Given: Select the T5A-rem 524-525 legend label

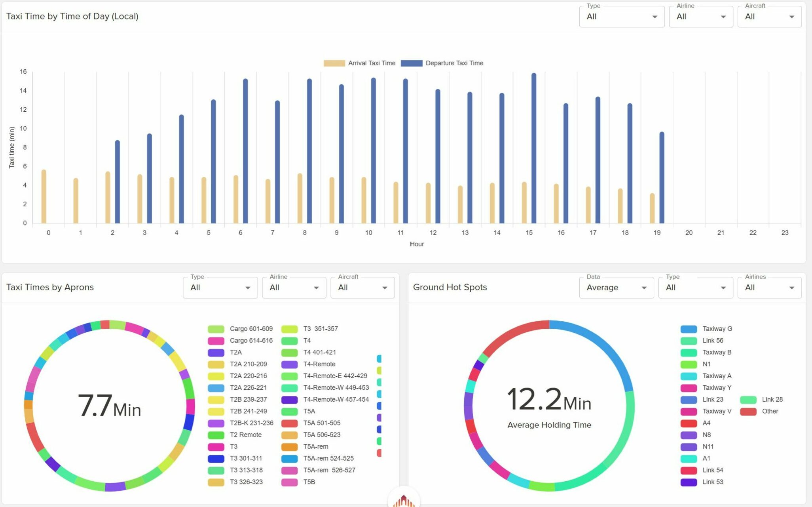Looking at the screenshot, I should coord(328,458).
